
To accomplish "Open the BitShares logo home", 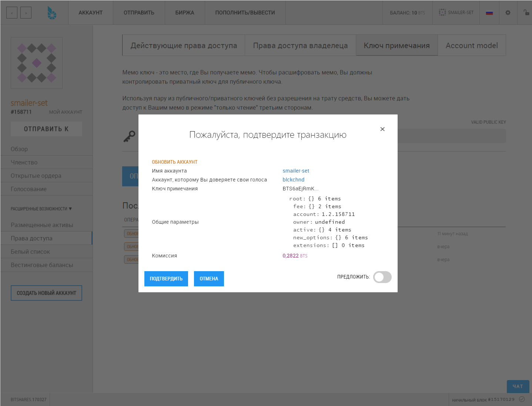I will click(52, 13).
